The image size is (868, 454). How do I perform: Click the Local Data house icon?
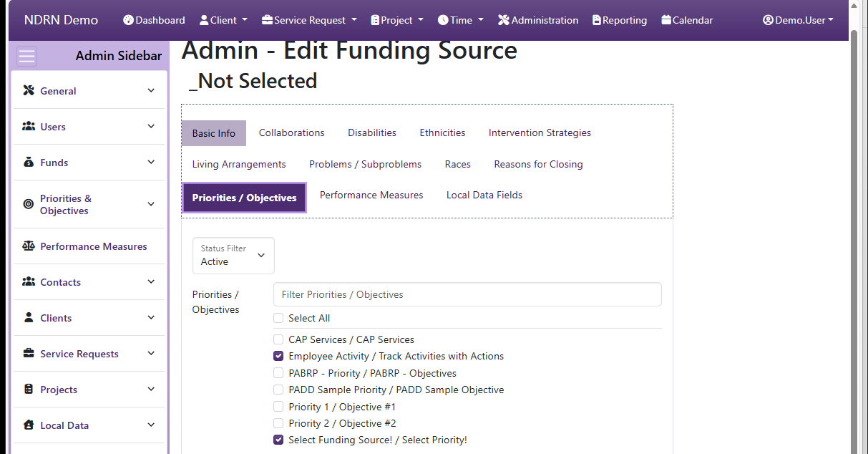tap(29, 425)
